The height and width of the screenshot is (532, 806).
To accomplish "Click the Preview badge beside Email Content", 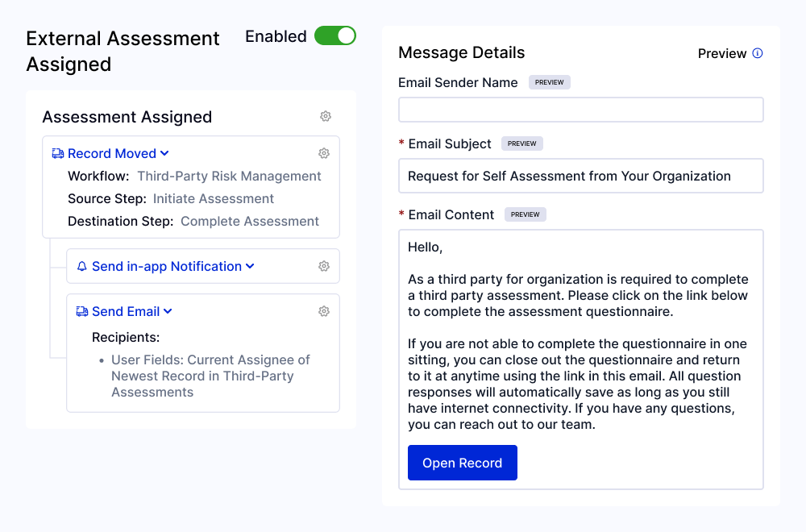I will click(x=525, y=214).
